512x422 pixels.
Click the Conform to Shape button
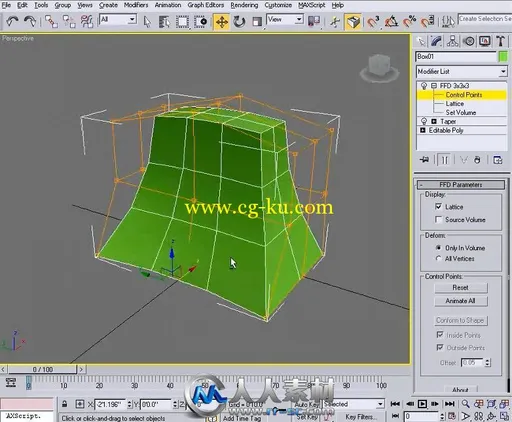click(x=461, y=320)
